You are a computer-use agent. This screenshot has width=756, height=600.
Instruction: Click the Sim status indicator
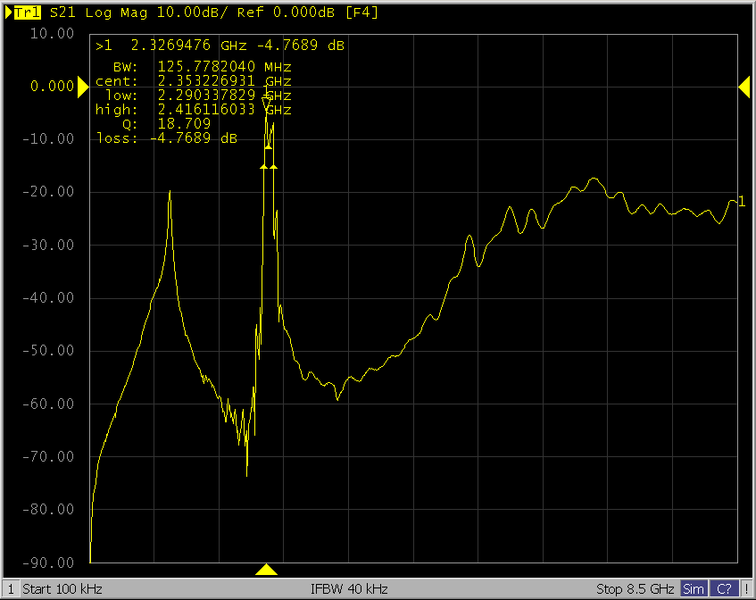click(693, 588)
